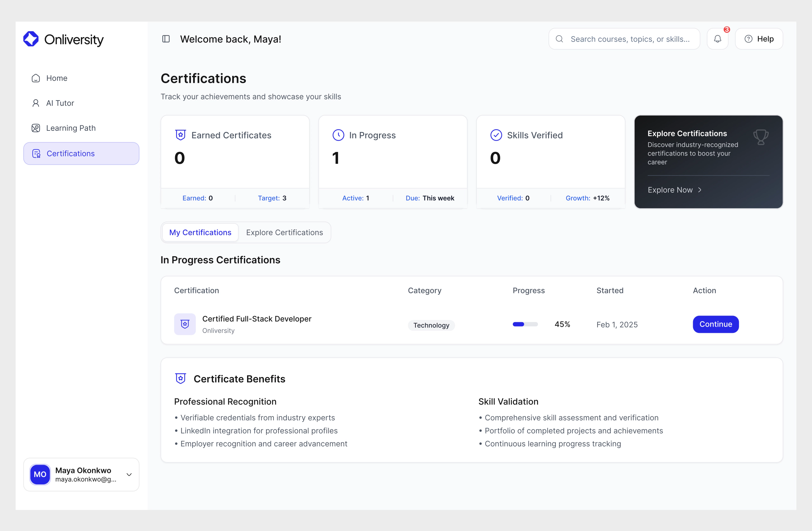Image resolution: width=812 pixels, height=531 pixels.
Task: Click the Explore Now link
Action: [670, 190]
